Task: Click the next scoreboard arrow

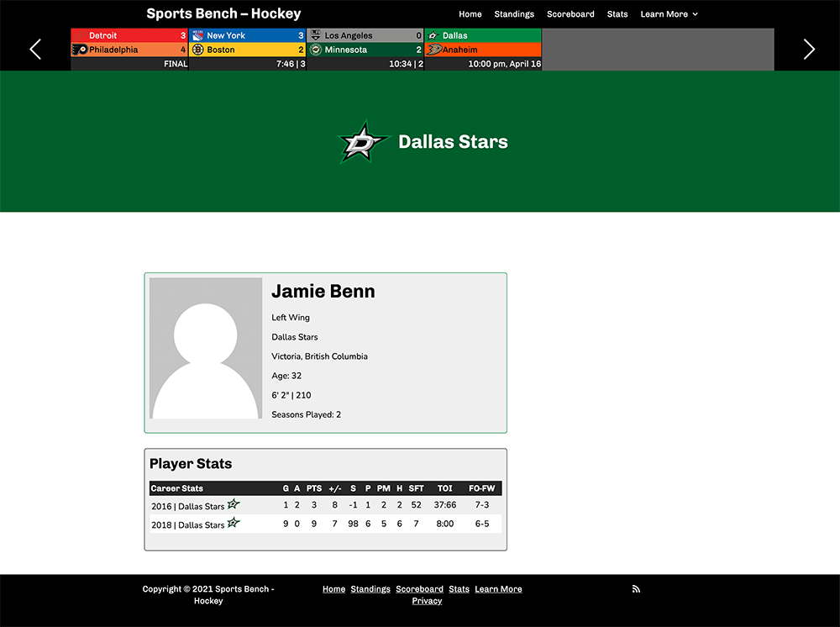Action: (809, 50)
